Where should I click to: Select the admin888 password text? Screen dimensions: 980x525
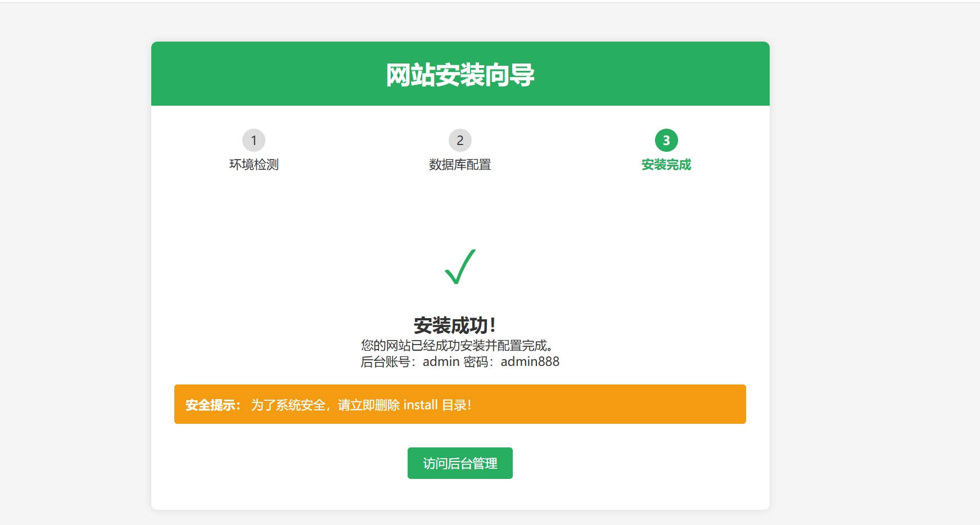[529, 362]
